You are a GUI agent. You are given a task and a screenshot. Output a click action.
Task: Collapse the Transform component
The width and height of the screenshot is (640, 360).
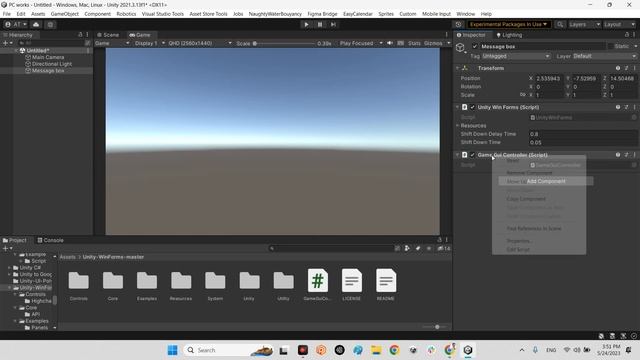click(458, 68)
